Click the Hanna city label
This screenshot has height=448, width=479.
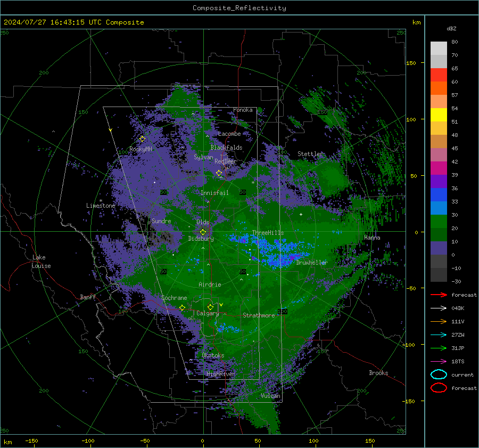pyautogui.click(x=372, y=238)
